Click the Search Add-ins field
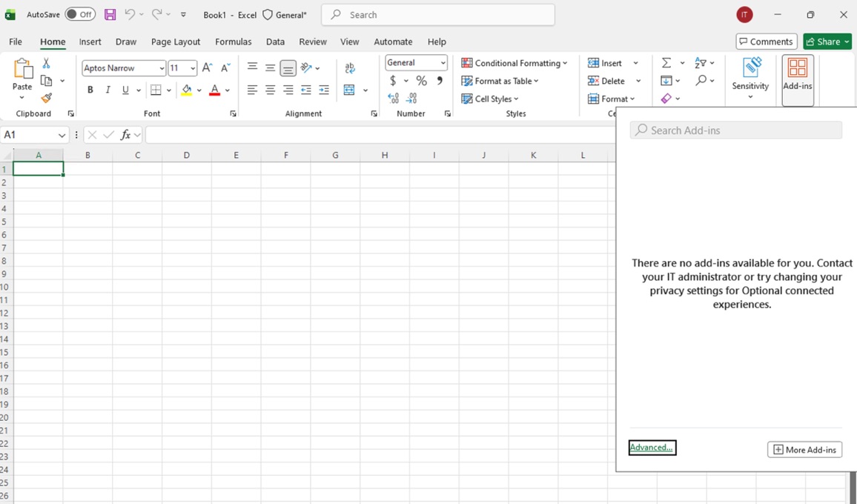The height and width of the screenshot is (504, 857). 735,130
